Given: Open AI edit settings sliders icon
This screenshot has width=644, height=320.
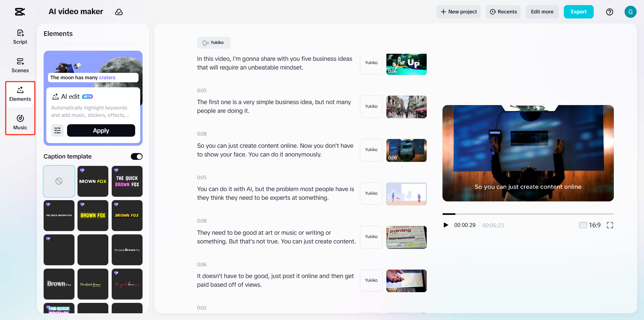Looking at the screenshot, I should (57, 131).
